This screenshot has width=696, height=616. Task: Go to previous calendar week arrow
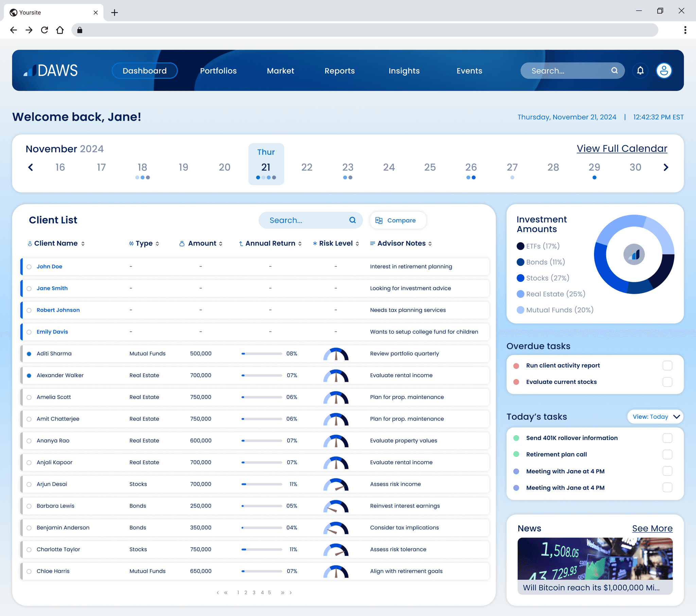(31, 167)
